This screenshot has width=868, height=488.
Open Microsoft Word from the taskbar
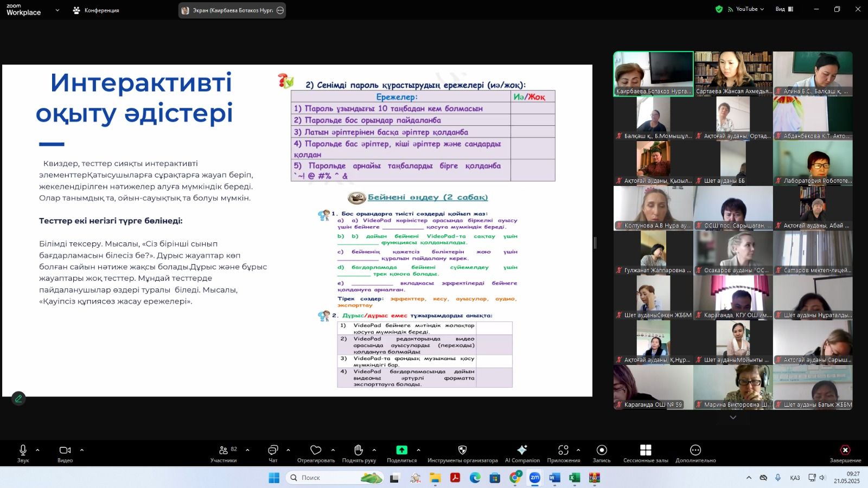point(554,478)
